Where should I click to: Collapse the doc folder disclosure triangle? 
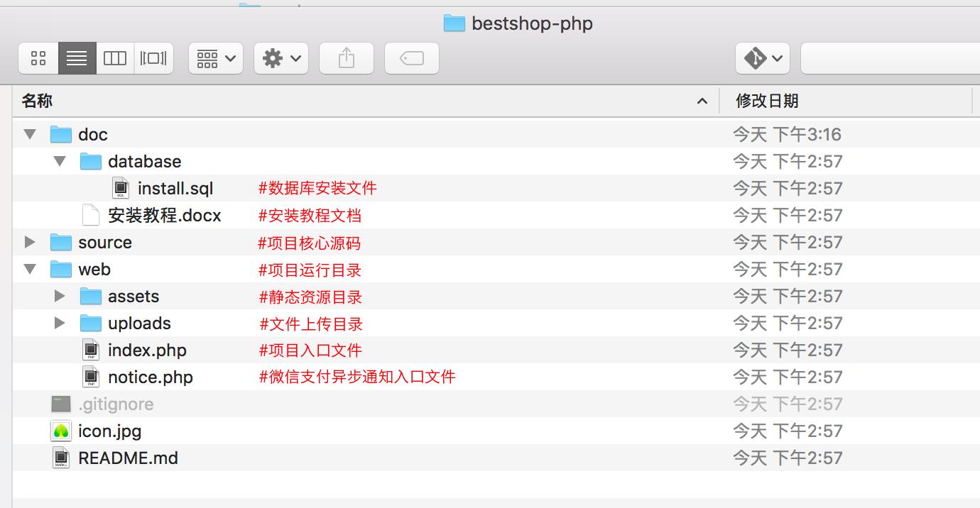[x=30, y=134]
